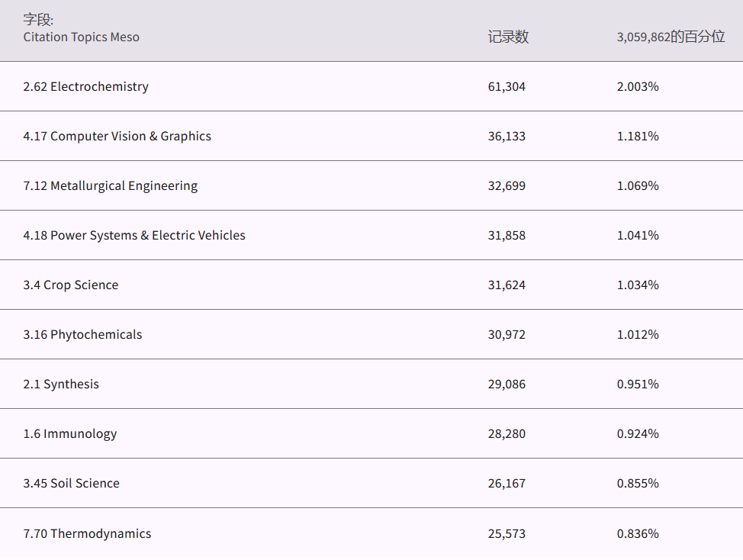Click the 61,304 record count

tap(507, 86)
